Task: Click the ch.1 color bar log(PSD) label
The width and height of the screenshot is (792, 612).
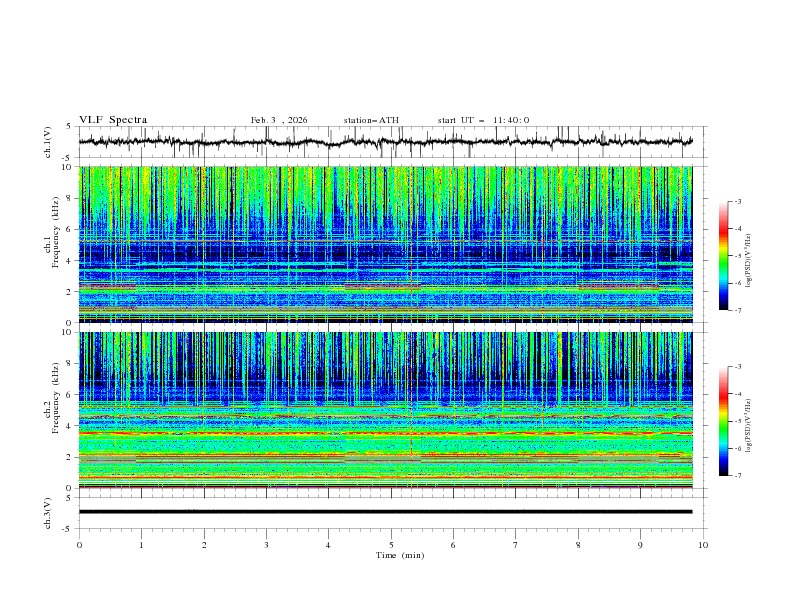Action: [749, 261]
